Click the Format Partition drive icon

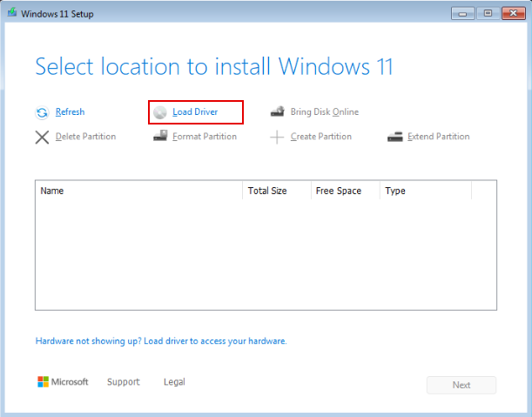[x=160, y=137]
